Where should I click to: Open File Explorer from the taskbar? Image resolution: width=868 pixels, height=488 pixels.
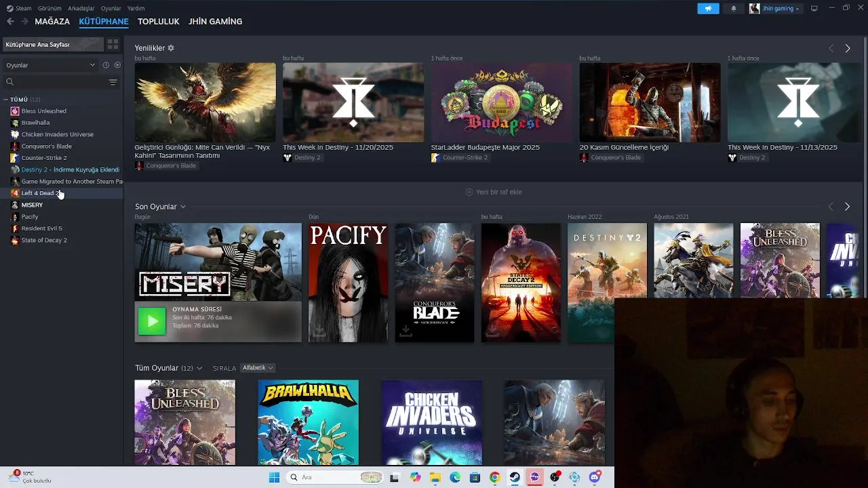435,477
